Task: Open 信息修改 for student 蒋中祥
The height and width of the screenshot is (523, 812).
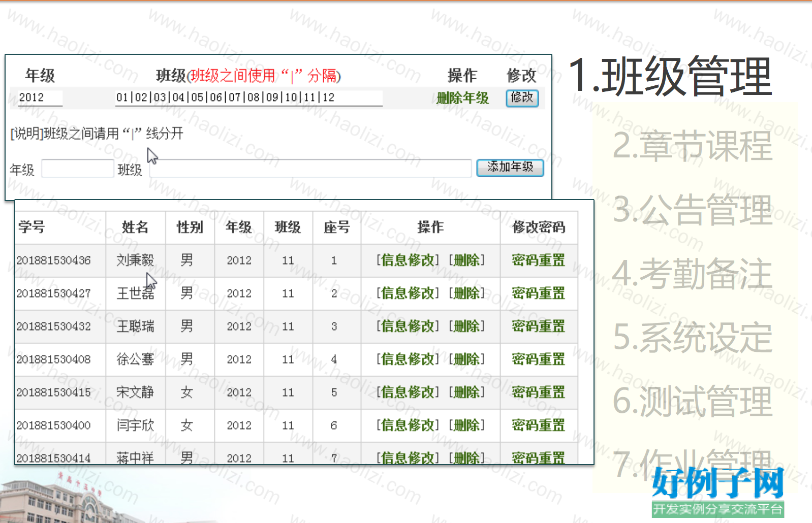Action: [x=408, y=457]
